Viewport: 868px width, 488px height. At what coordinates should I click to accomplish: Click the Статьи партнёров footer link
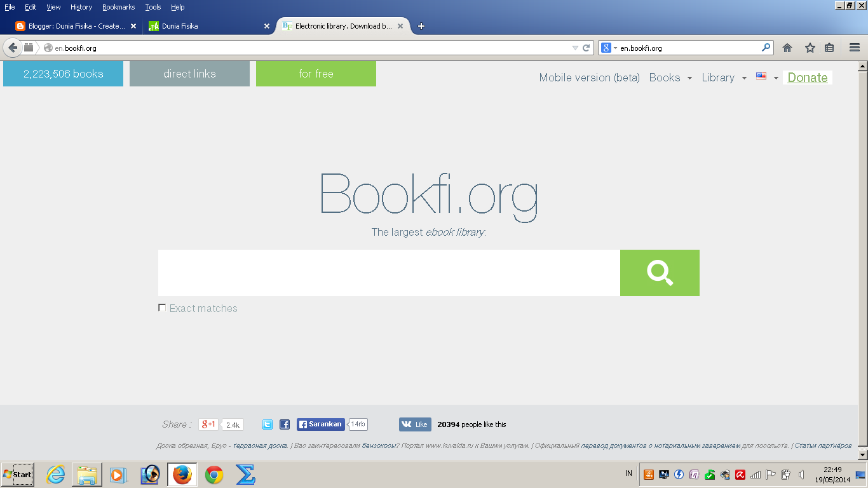823,445
